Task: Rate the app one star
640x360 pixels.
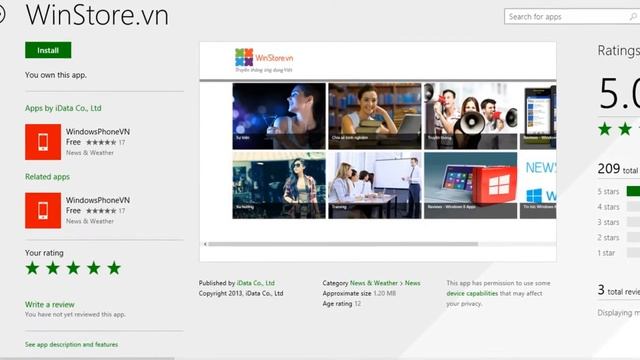Action: click(x=32, y=268)
